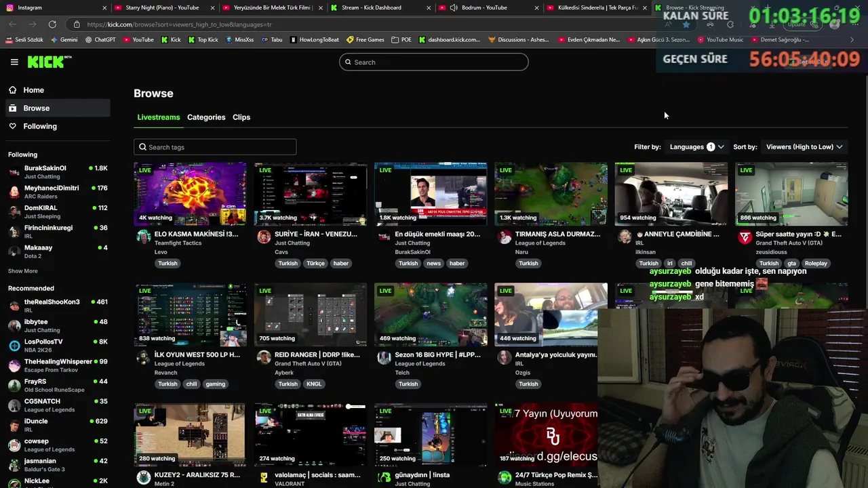The width and height of the screenshot is (868, 488).
Task: Click theRealShooKon3 avatar in Recommended
Action: [14, 306]
